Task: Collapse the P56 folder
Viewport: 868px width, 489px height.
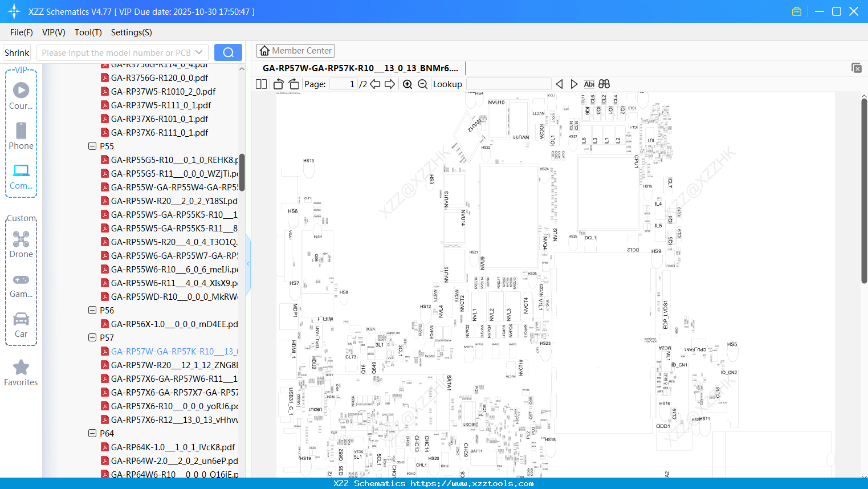Action: point(92,310)
